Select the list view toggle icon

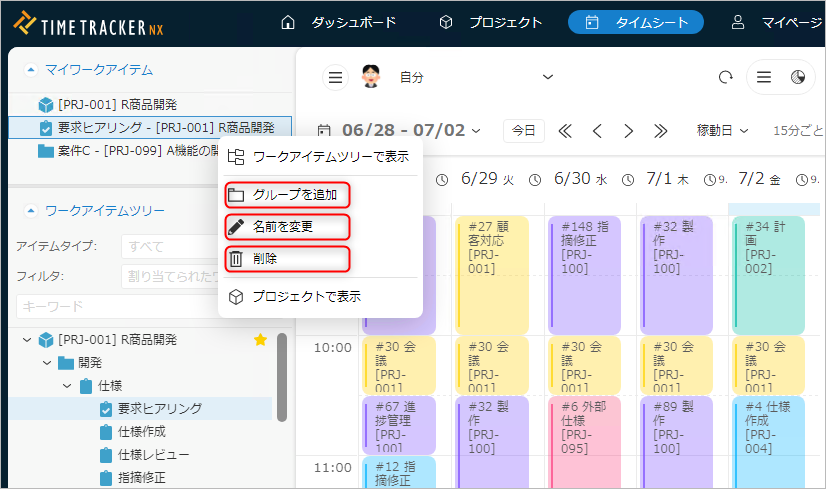pos(764,78)
